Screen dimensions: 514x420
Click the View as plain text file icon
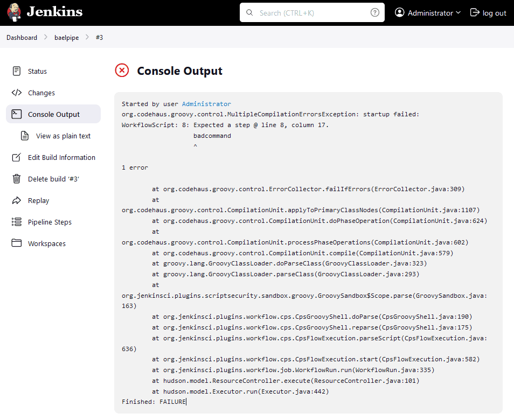click(x=25, y=136)
